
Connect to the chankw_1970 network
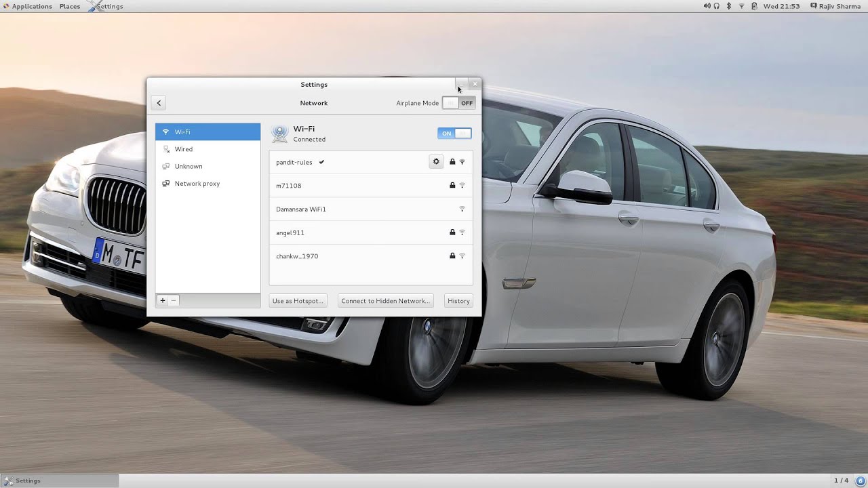[x=371, y=256]
